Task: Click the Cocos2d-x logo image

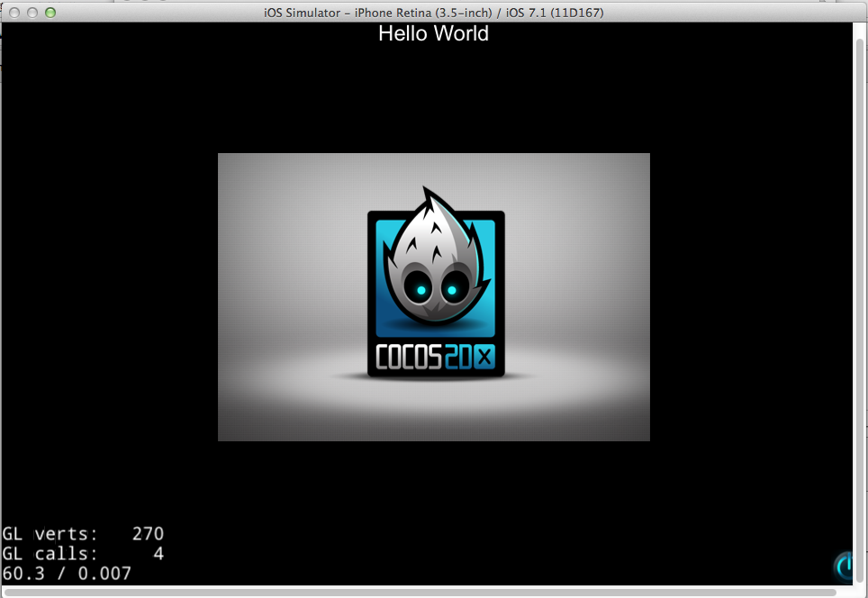Action: pos(433,297)
